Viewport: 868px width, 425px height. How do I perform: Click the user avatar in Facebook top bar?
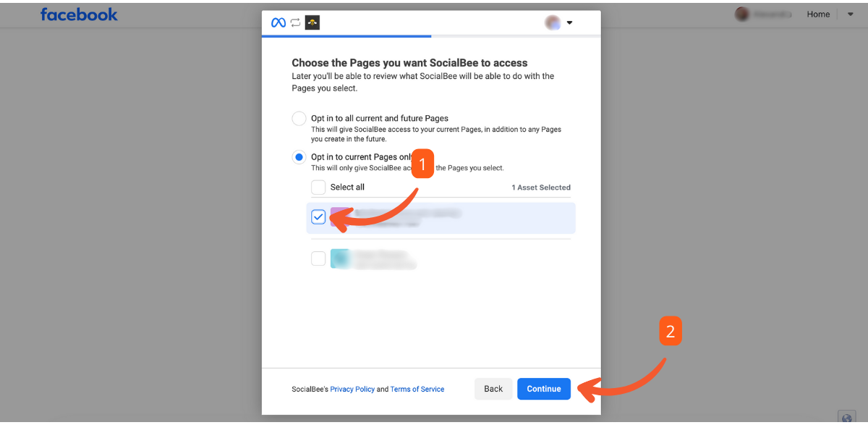tap(741, 14)
